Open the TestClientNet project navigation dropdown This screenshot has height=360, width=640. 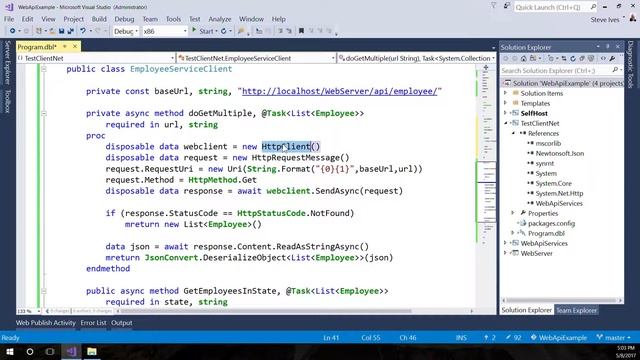point(96,58)
